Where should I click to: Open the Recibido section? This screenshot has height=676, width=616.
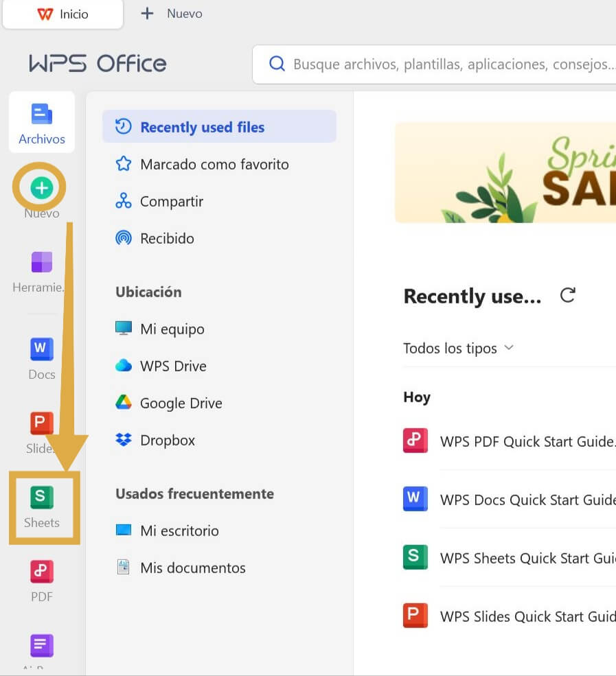pos(219,238)
